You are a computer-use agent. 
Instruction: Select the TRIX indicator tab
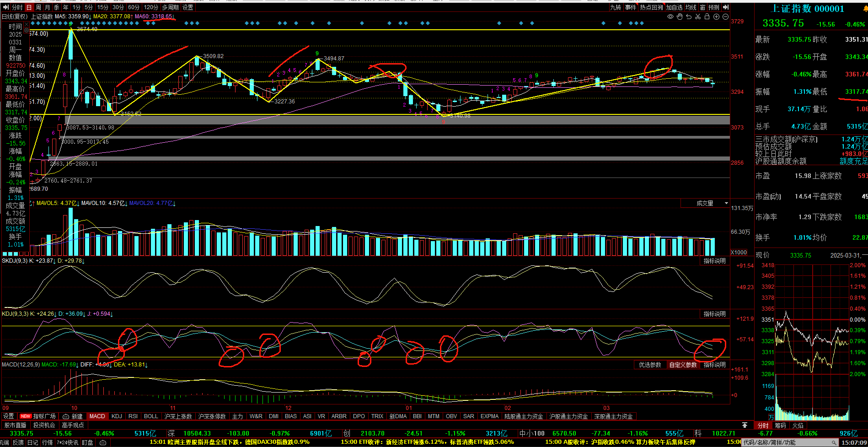[377, 416]
